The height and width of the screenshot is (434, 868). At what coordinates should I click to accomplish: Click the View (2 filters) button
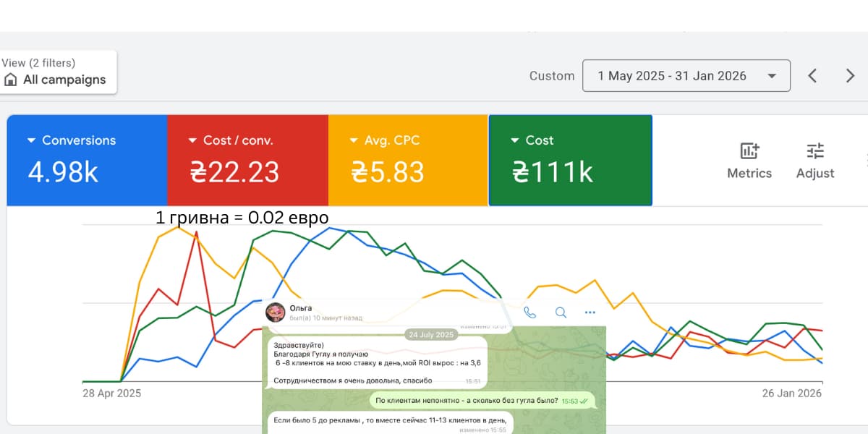pos(58,72)
